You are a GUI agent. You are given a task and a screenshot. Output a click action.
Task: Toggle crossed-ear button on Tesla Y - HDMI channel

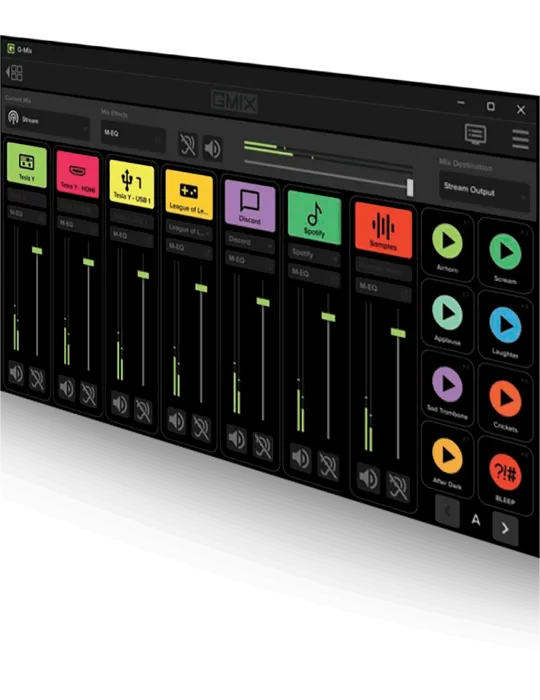[88, 394]
